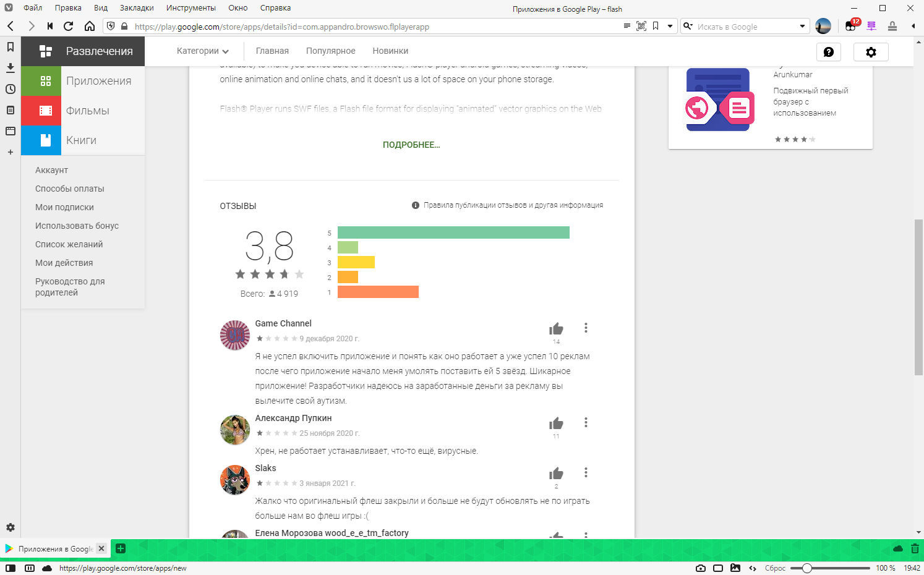Capture page with camera icon
This screenshot has width=924, height=575.
(701, 568)
